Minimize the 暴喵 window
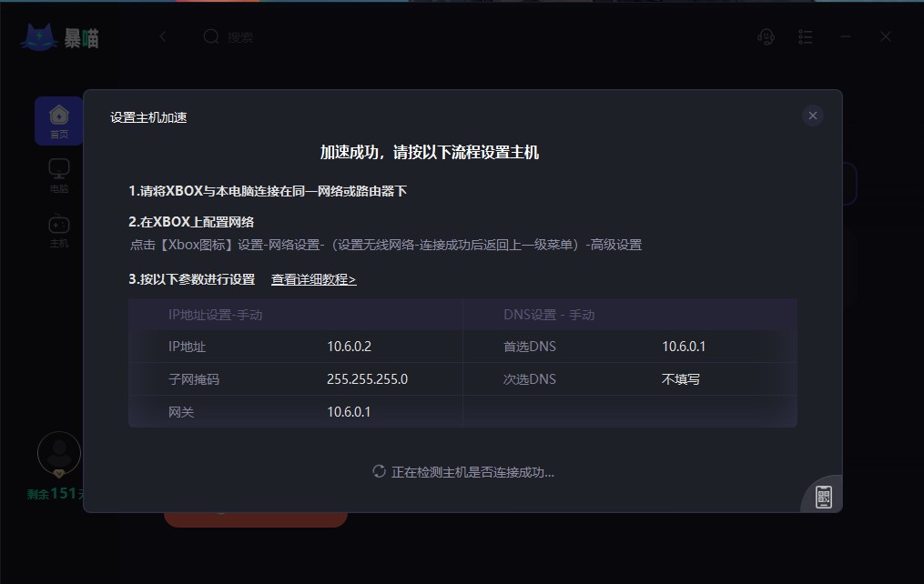Image resolution: width=924 pixels, height=584 pixels. click(x=846, y=36)
